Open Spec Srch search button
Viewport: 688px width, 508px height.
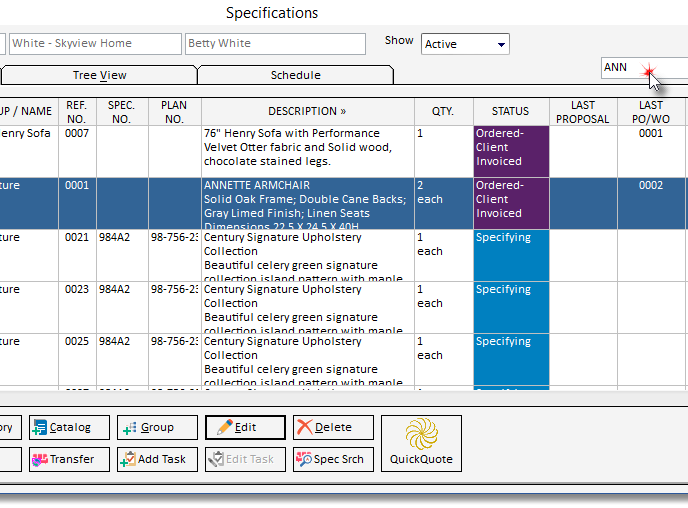coord(333,459)
